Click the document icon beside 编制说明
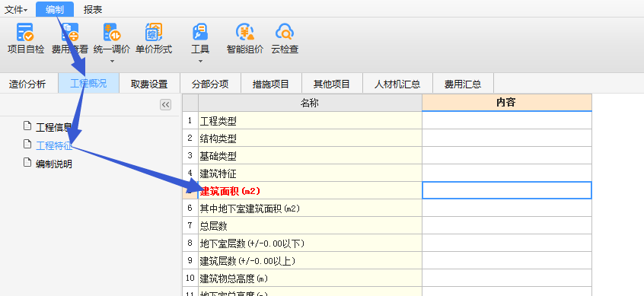644x296 pixels. coord(27,163)
